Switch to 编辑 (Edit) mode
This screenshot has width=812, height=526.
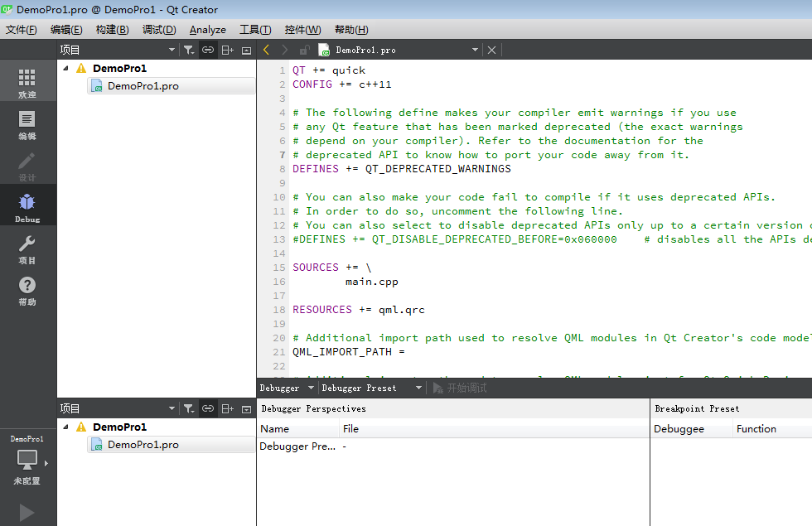point(27,124)
